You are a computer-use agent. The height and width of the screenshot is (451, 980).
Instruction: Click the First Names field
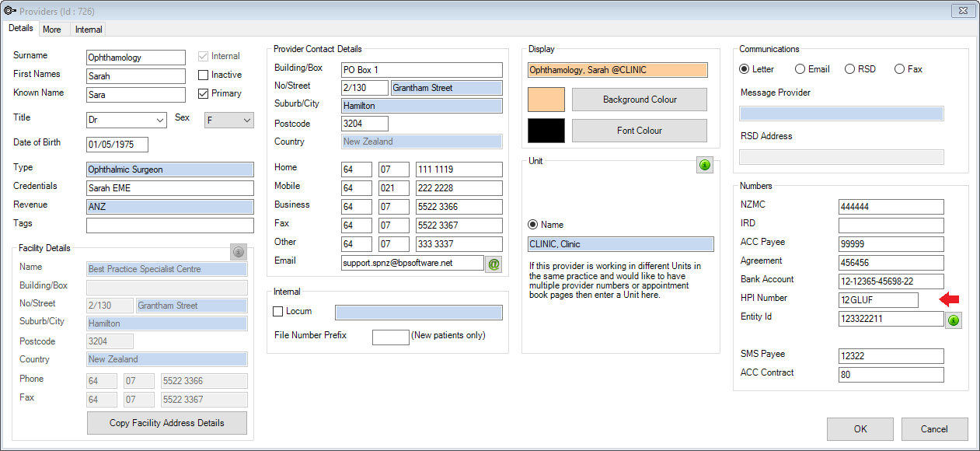pos(136,76)
